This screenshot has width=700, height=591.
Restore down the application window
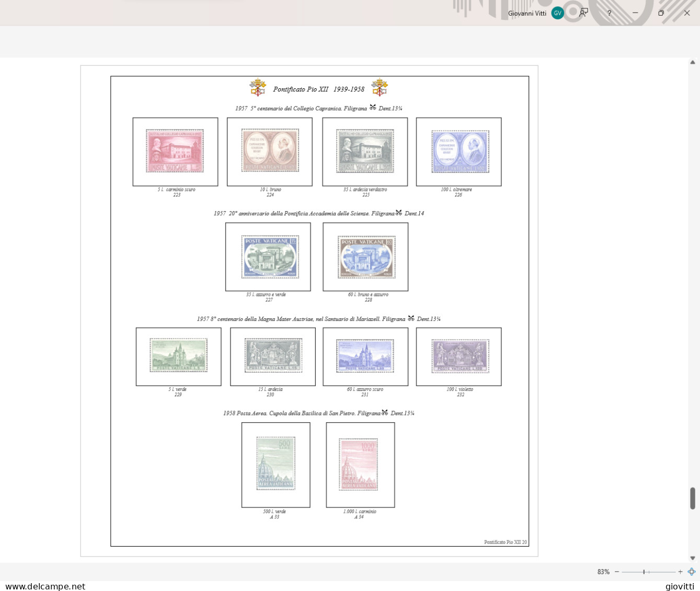[x=661, y=13]
